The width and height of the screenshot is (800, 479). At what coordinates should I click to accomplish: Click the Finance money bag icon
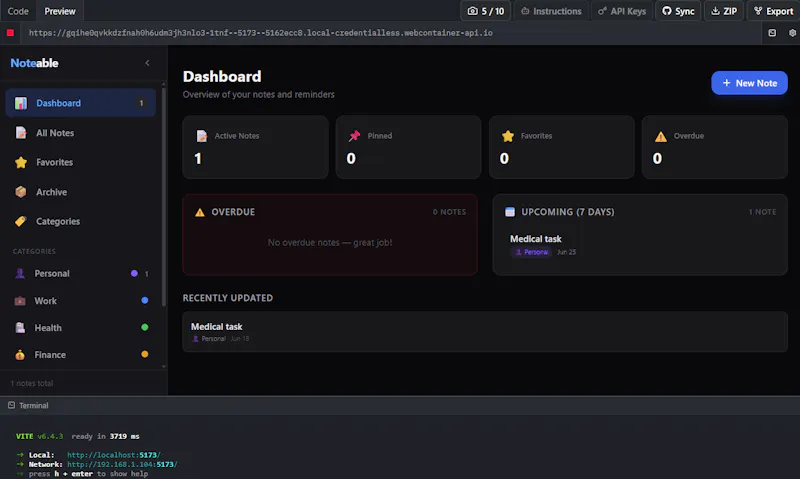[x=20, y=355]
